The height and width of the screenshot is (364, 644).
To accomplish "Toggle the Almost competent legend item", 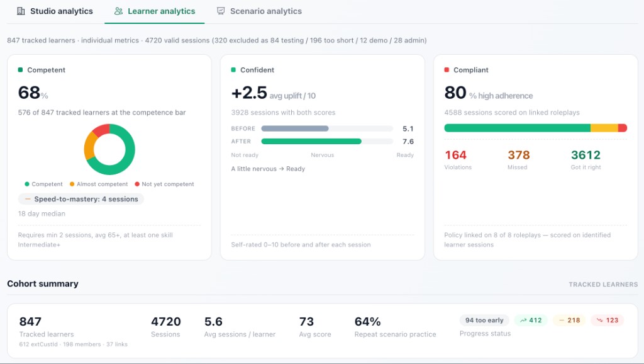I will tap(99, 185).
